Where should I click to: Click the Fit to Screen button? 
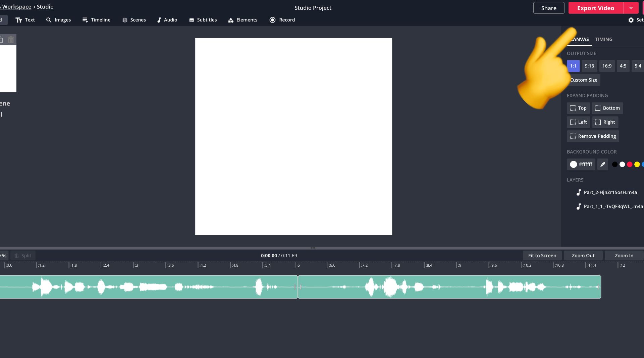[542, 256]
